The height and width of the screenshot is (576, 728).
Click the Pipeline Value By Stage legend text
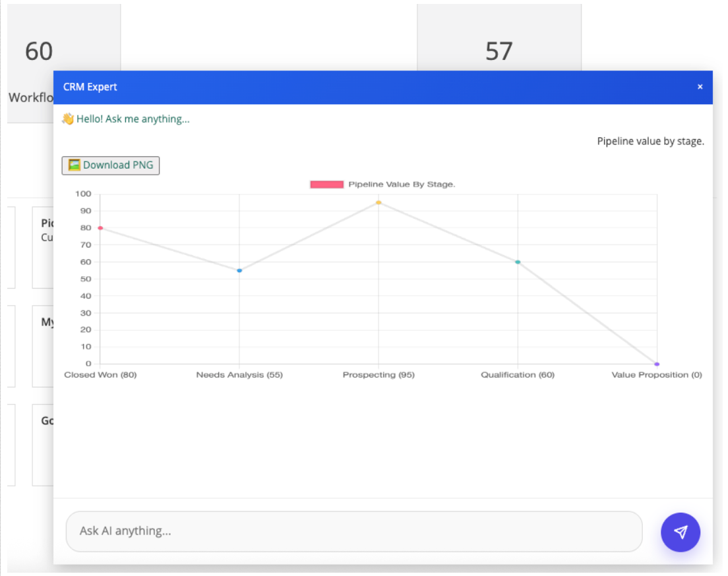click(x=402, y=185)
